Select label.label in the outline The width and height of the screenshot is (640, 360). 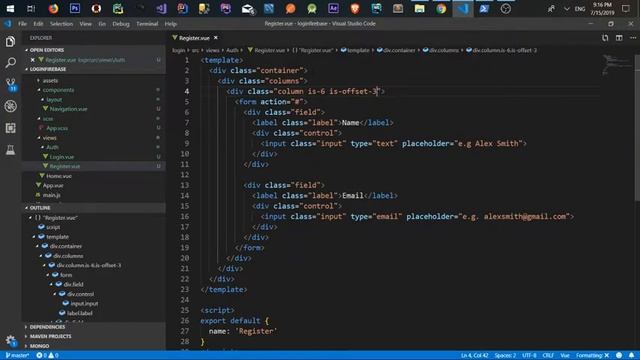click(x=79, y=313)
